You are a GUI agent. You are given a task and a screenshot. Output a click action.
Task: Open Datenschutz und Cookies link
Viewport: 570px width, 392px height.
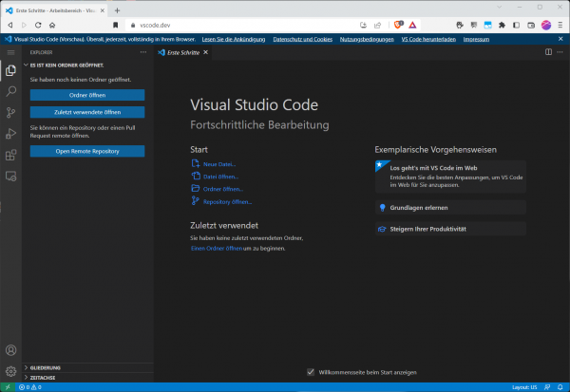pyautogui.click(x=302, y=39)
